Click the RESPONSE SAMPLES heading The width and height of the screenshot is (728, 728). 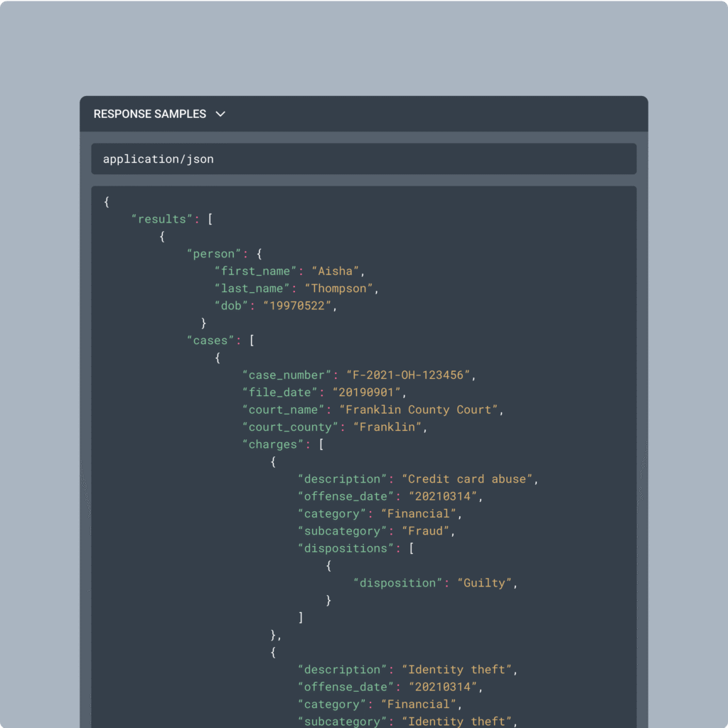tap(150, 114)
